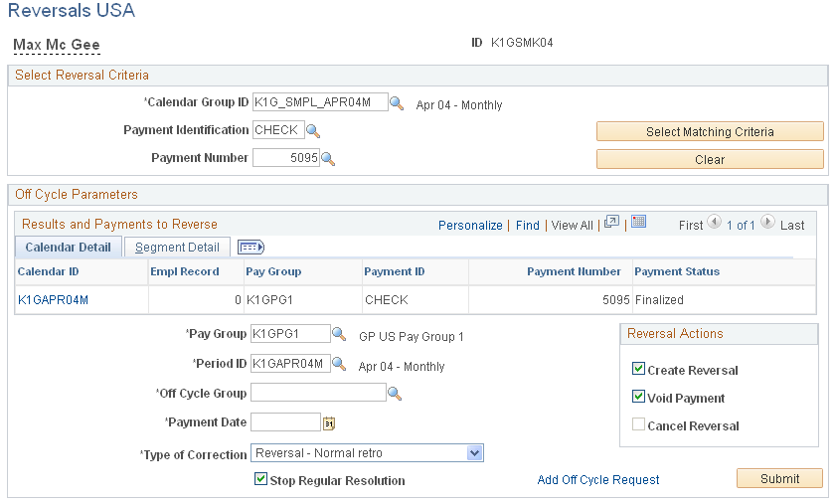
Task: Toggle Stop Regular Resolution checkbox
Action: (260, 478)
